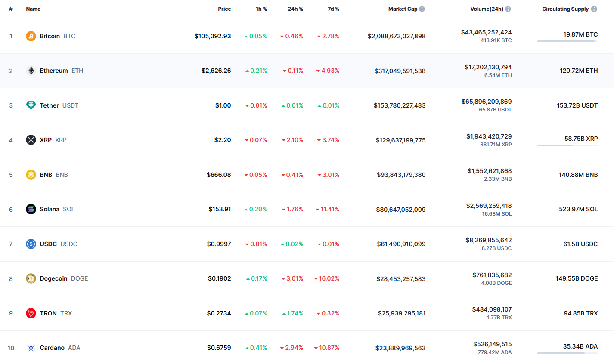The height and width of the screenshot is (364, 614).
Task: Click Dogecoin's price $0.1902
Action: point(219,278)
